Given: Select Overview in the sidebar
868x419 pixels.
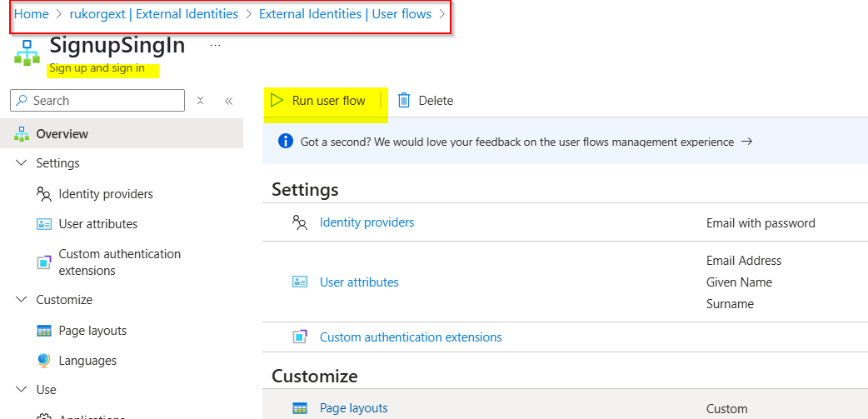Looking at the screenshot, I should coord(122,133).
